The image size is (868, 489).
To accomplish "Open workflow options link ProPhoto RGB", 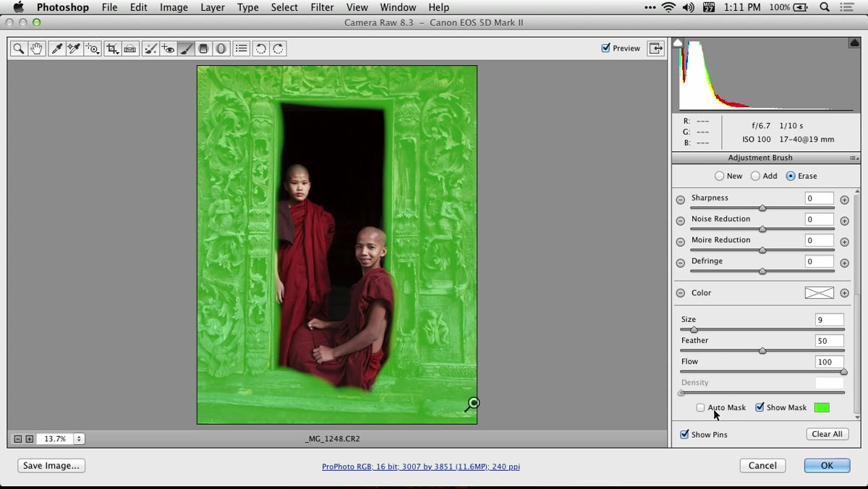I will pos(421,467).
